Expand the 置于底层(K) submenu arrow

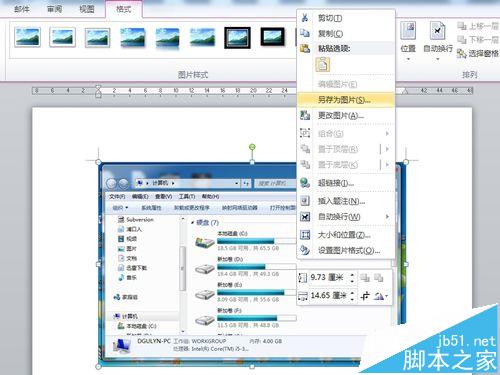point(387,164)
